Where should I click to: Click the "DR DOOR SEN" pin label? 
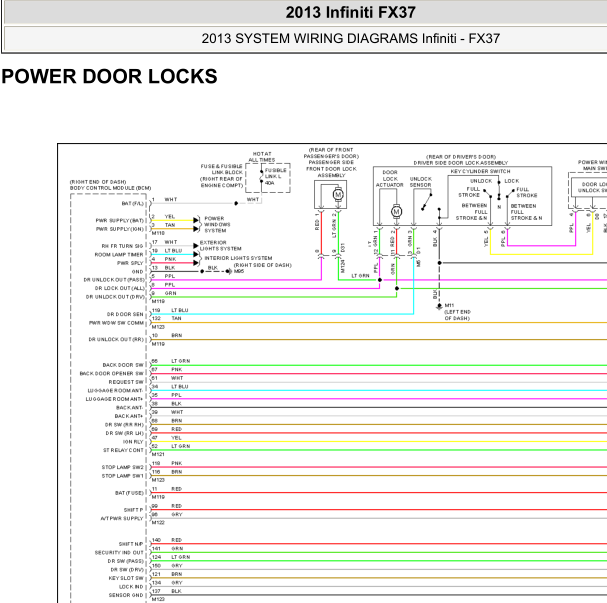[125, 314]
